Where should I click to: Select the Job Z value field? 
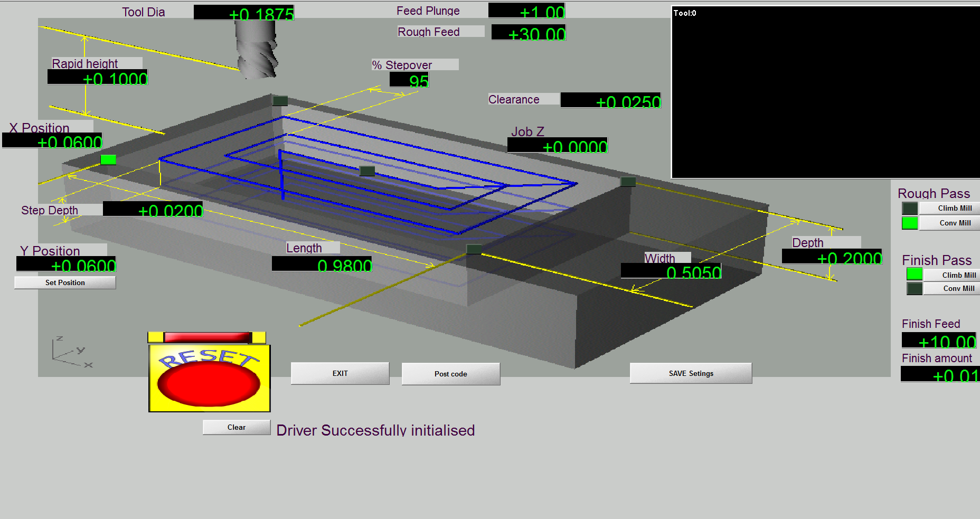(558, 145)
